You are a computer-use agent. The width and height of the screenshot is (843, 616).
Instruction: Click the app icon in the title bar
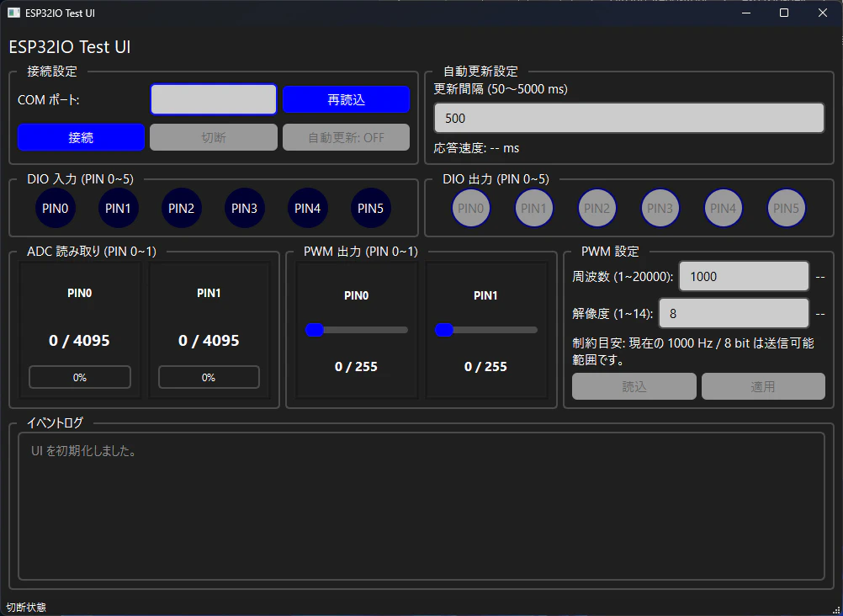[14, 13]
